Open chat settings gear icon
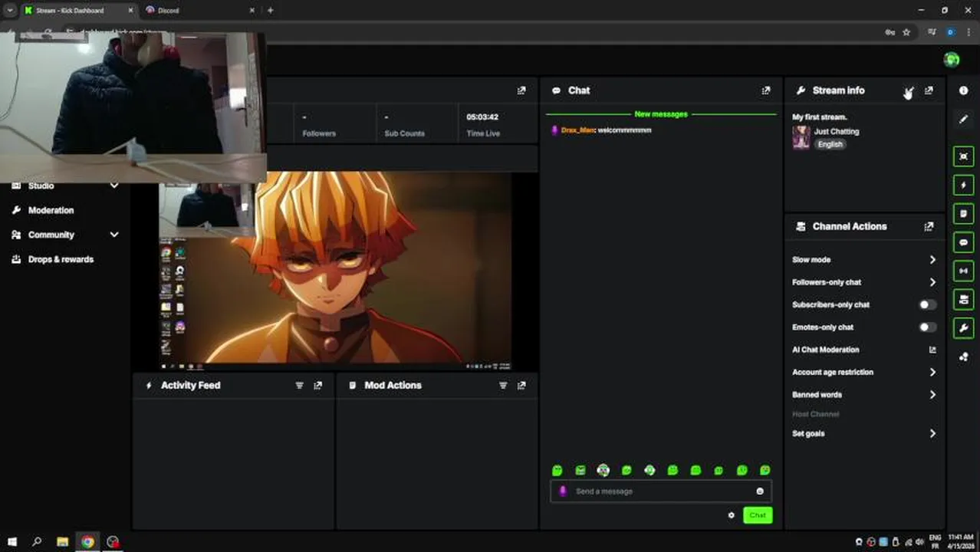The width and height of the screenshot is (980, 552). pyautogui.click(x=731, y=515)
